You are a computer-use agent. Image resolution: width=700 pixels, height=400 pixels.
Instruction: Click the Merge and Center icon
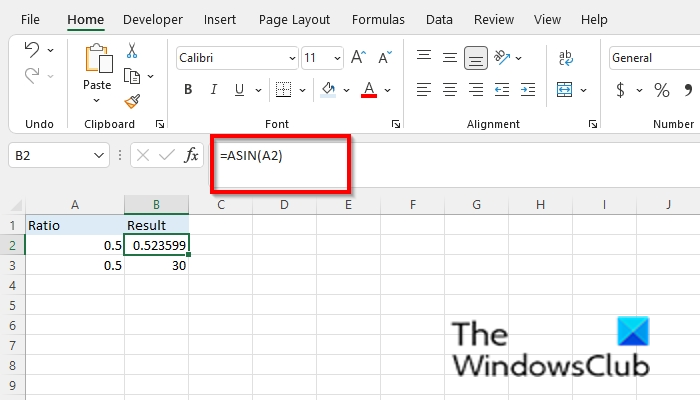566,90
